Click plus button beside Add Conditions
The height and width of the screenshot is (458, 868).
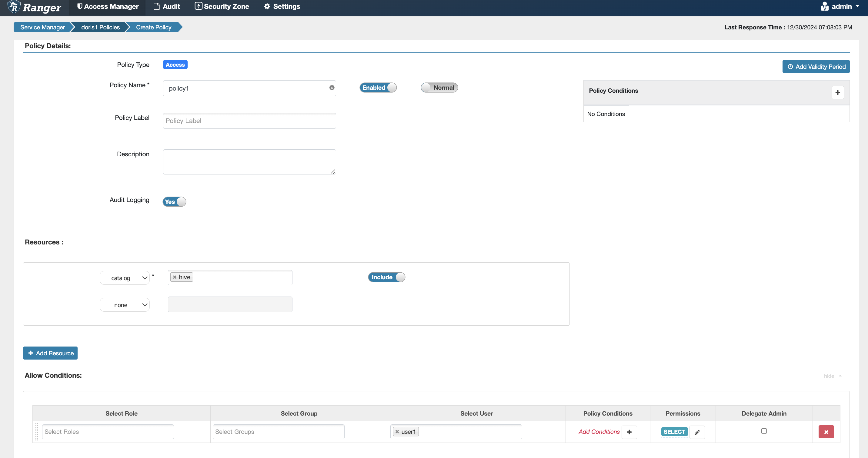(629, 432)
